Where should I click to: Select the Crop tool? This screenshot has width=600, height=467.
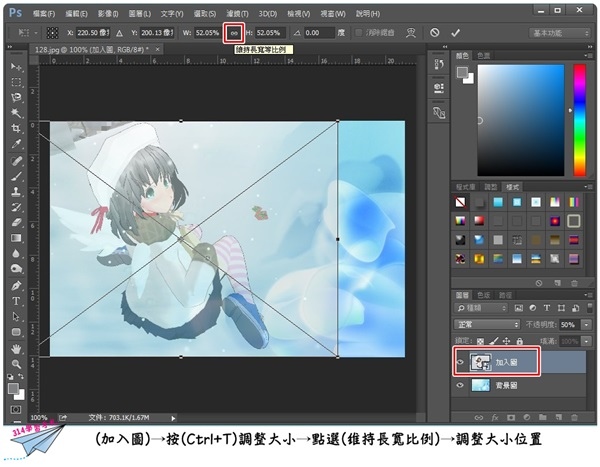point(16,128)
